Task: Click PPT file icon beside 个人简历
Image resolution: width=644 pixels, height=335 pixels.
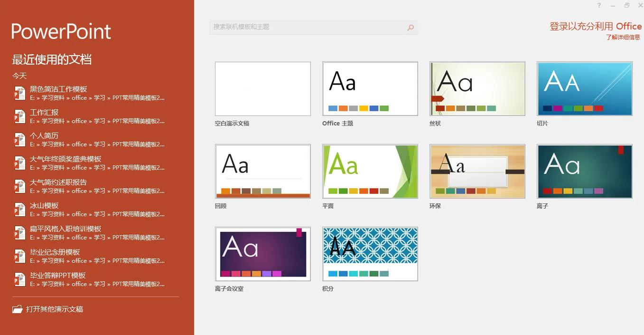Action: (19, 140)
